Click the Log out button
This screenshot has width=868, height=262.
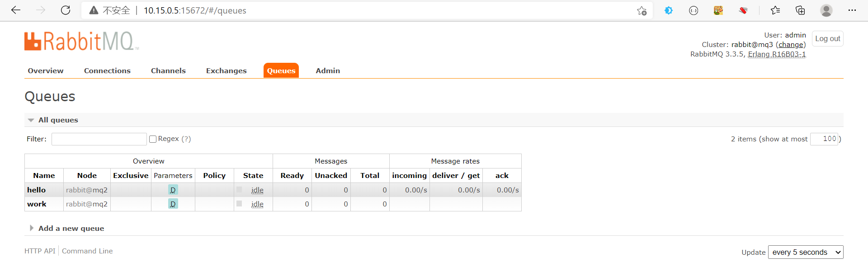pos(827,39)
